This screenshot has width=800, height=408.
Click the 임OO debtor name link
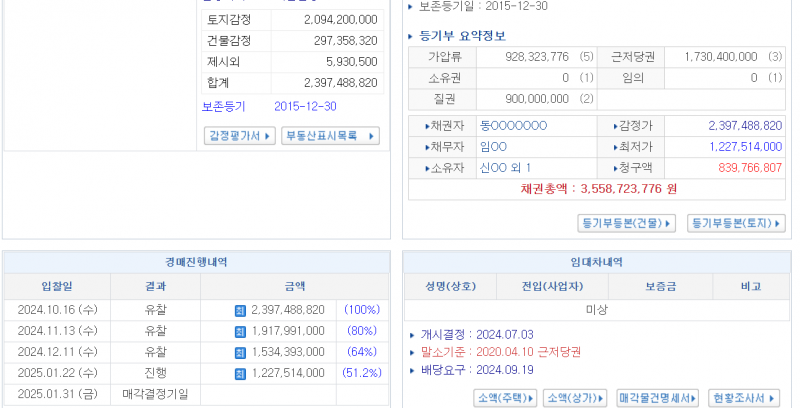coord(494,147)
